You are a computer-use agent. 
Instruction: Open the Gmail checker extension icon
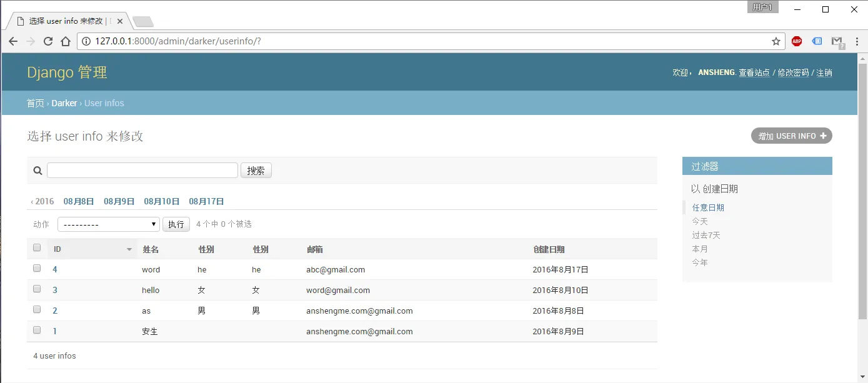838,42
